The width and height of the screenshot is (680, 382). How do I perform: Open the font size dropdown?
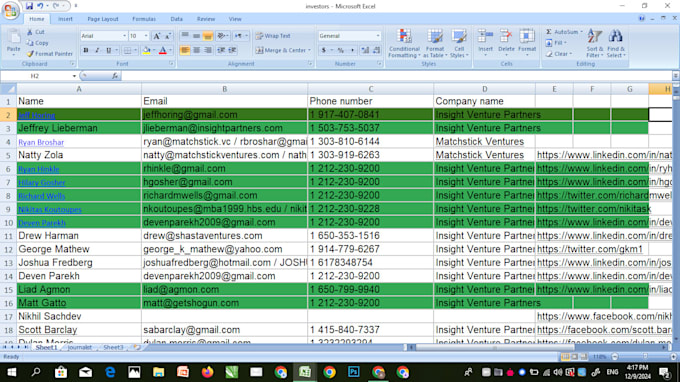(146, 36)
